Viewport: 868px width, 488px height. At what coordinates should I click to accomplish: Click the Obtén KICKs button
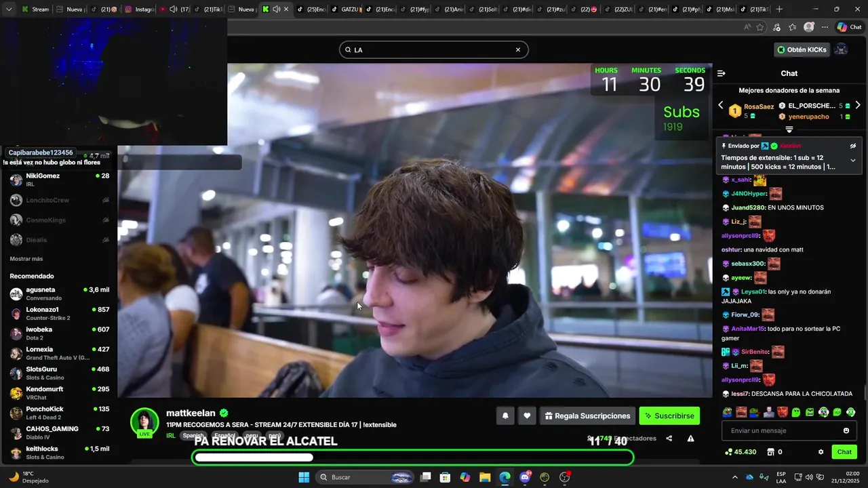(x=802, y=49)
